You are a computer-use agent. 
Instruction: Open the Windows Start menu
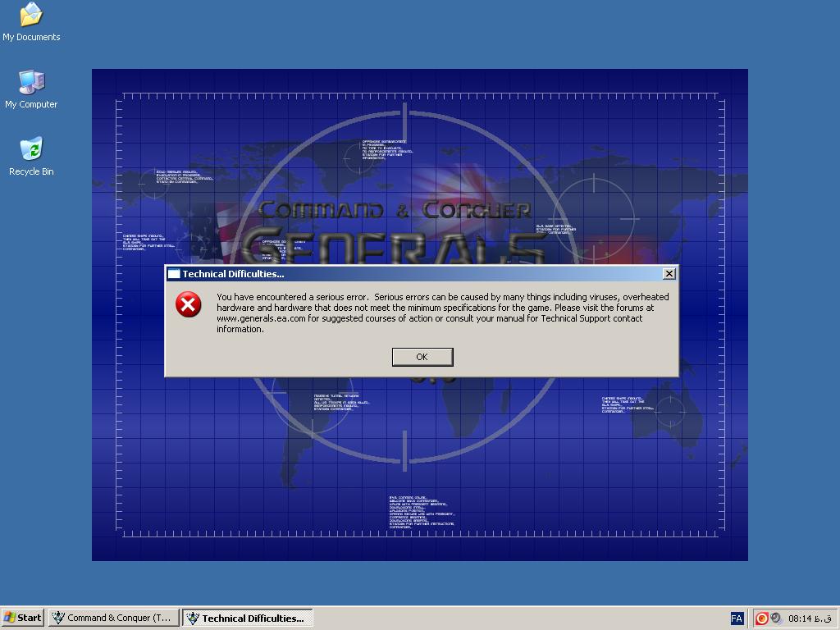pyautogui.click(x=23, y=618)
